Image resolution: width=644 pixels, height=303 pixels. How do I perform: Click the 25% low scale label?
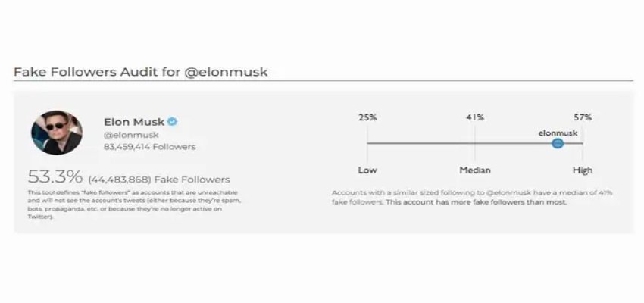click(x=367, y=117)
